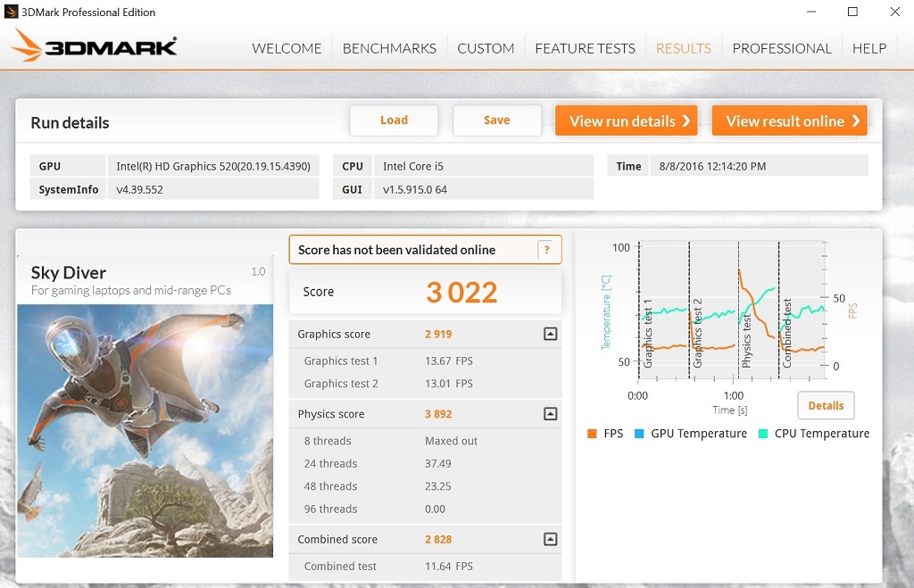The height and width of the screenshot is (588, 914).
Task: Click the Run details heading
Action: click(x=70, y=123)
